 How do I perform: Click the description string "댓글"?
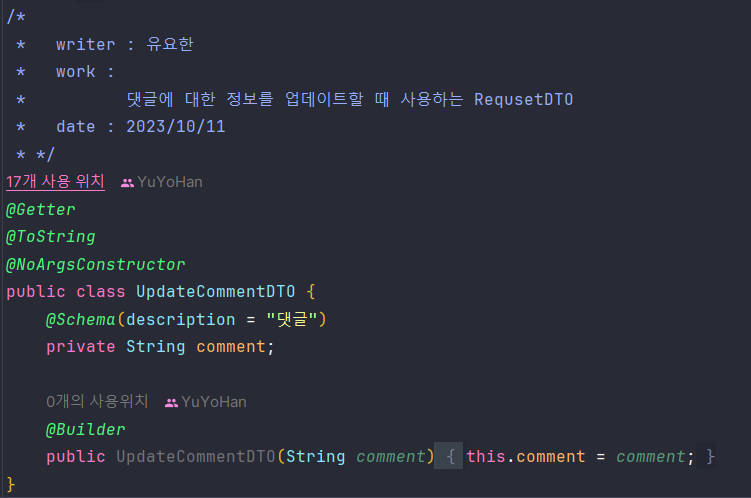[x=292, y=319]
